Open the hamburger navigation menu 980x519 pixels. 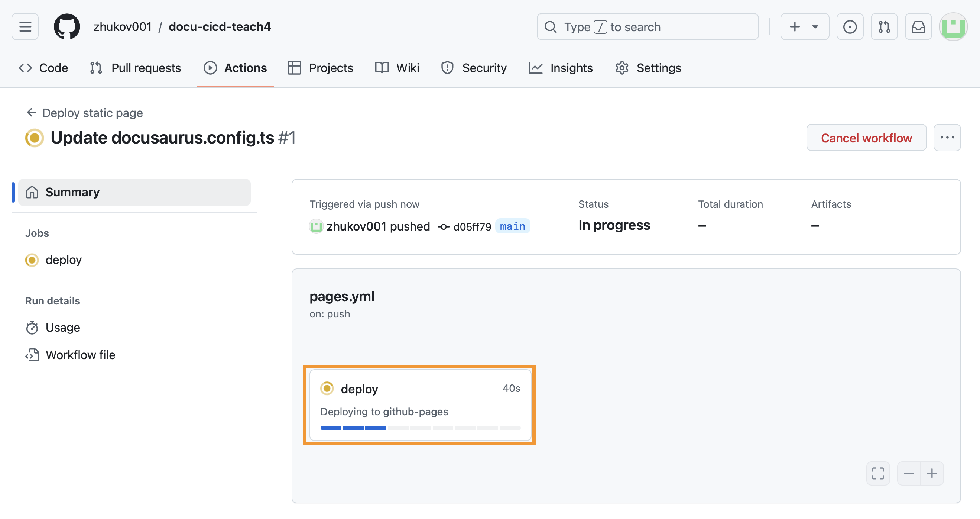25,27
